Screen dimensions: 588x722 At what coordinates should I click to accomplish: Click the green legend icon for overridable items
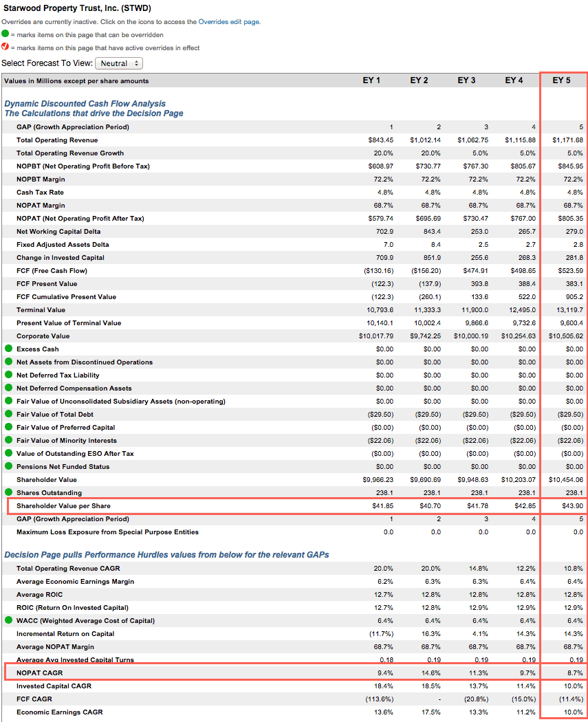(x=5, y=34)
